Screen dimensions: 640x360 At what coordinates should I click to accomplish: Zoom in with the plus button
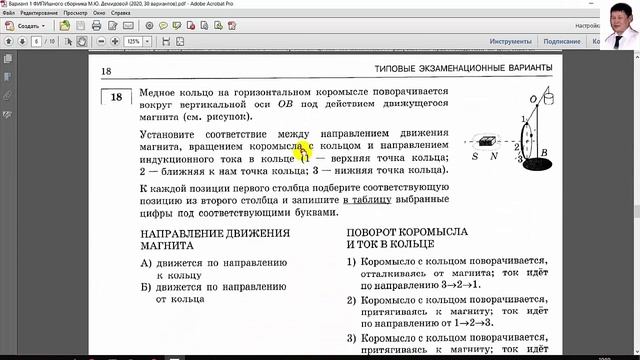[x=115, y=41]
